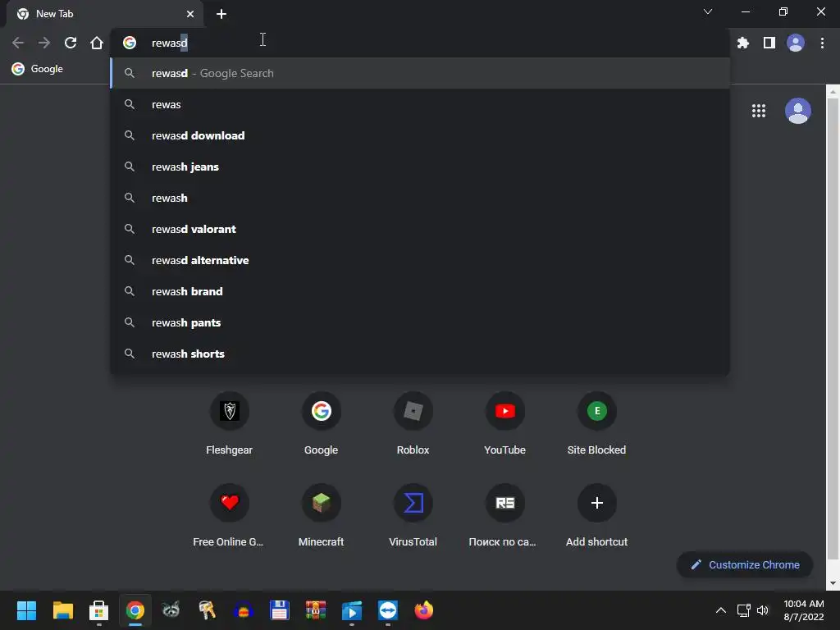This screenshot has height=630, width=840.
Task: Choose the 'rewash brand' suggestion
Action: [420, 291]
